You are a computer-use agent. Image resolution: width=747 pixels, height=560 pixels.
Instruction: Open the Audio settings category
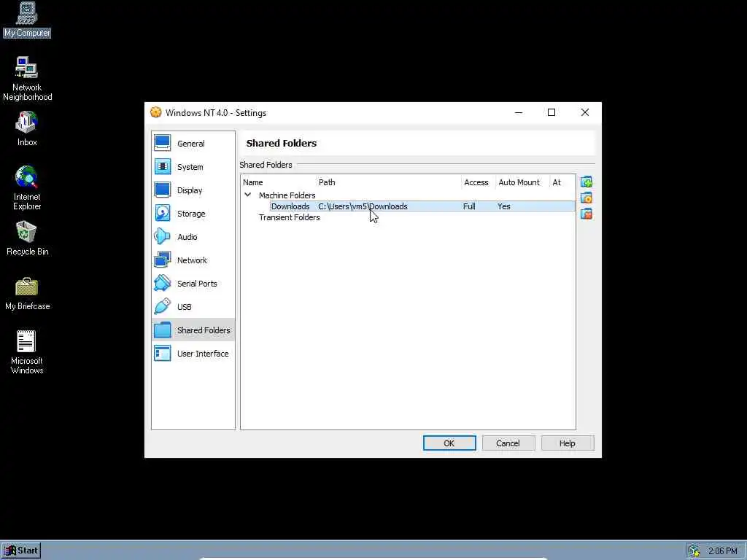click(193, 237)
